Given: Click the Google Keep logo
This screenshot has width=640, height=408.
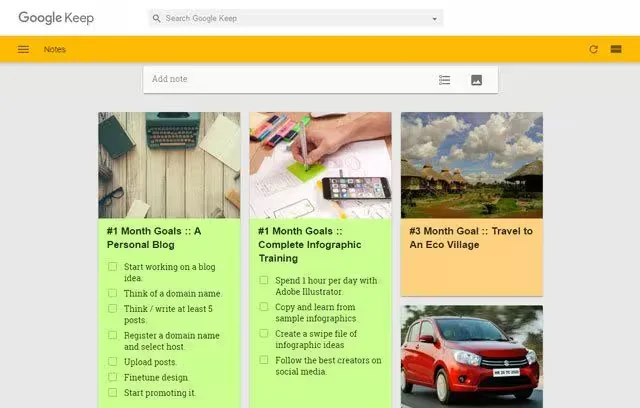Looking at the screenshot, I should [56, 18].
